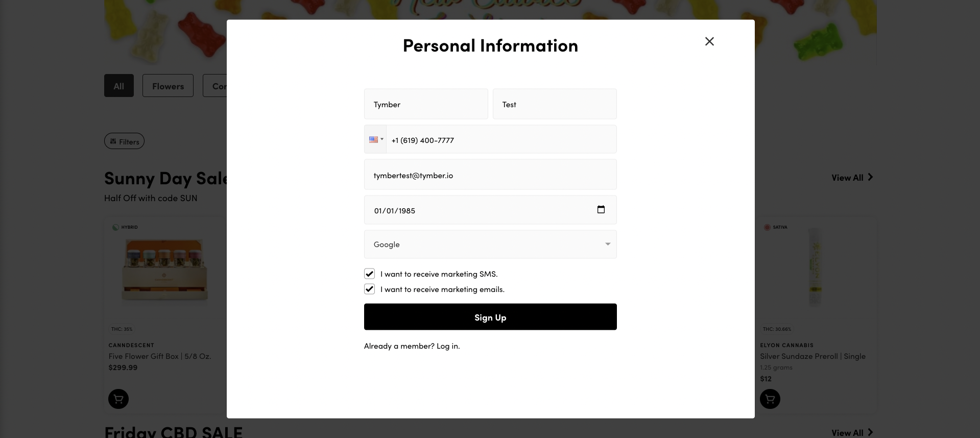980x438 pixels.
Task: Uncheck the marketing emails checkbox
Action: pos(370,289)
